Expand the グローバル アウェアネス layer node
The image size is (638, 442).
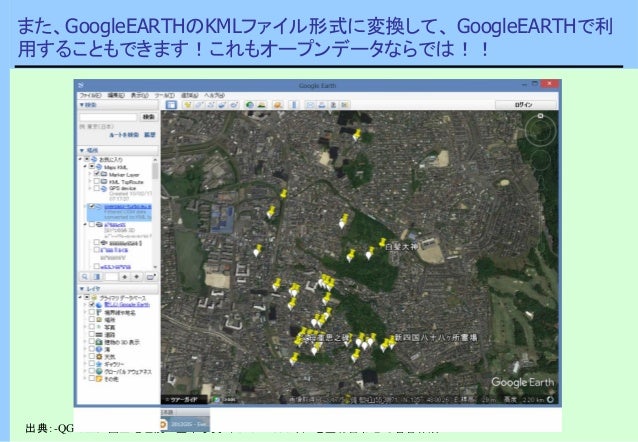click(85, 371)
